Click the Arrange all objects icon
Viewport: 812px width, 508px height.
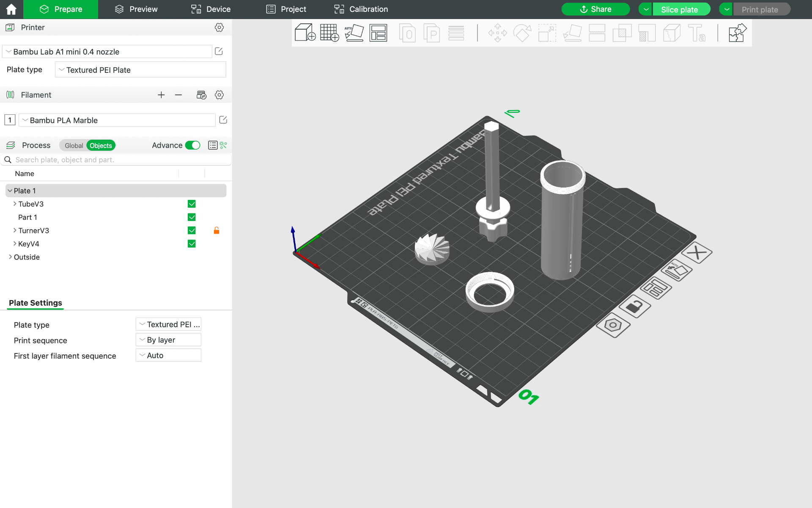pos(378,33)
